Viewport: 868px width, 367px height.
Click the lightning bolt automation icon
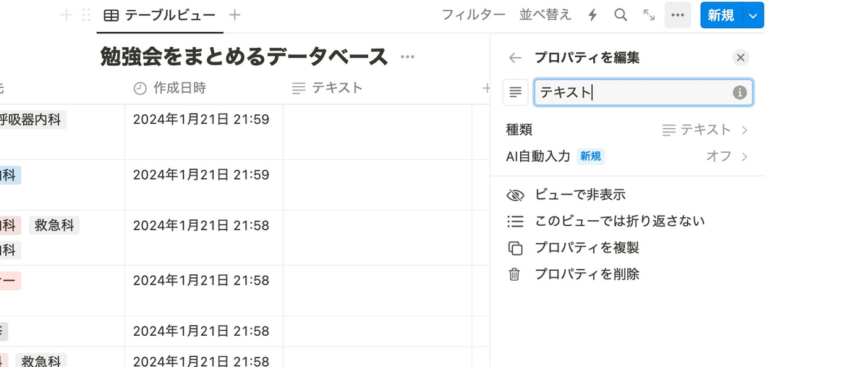click(592, 15)
